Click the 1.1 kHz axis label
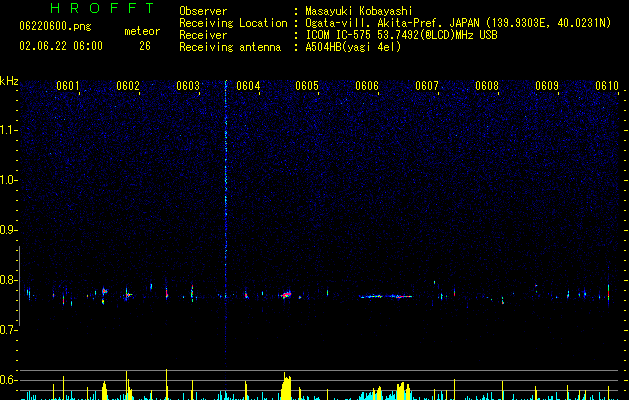This screenshot has width=629, height=400. (x=8, y=130)
